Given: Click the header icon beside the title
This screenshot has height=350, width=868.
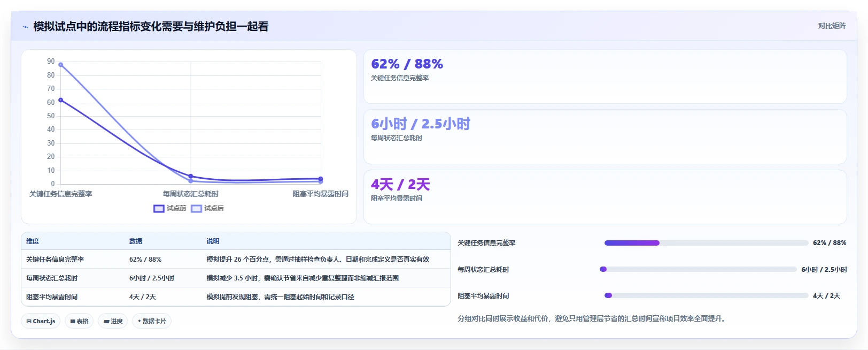Looking at the screenshot, I should (x=25, y=27).
